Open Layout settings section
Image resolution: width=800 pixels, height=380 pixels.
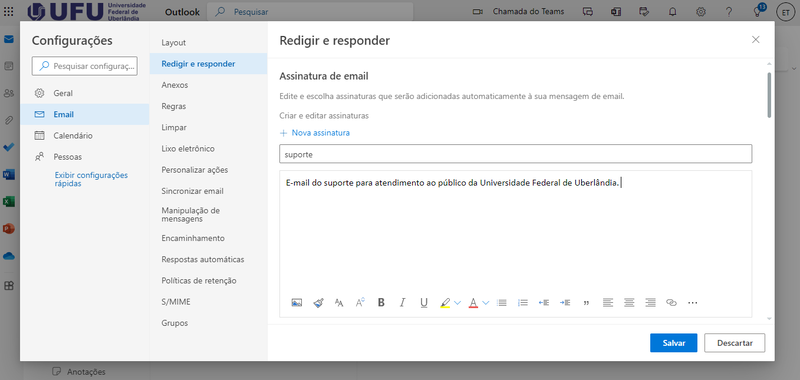[x=208, y=42]
